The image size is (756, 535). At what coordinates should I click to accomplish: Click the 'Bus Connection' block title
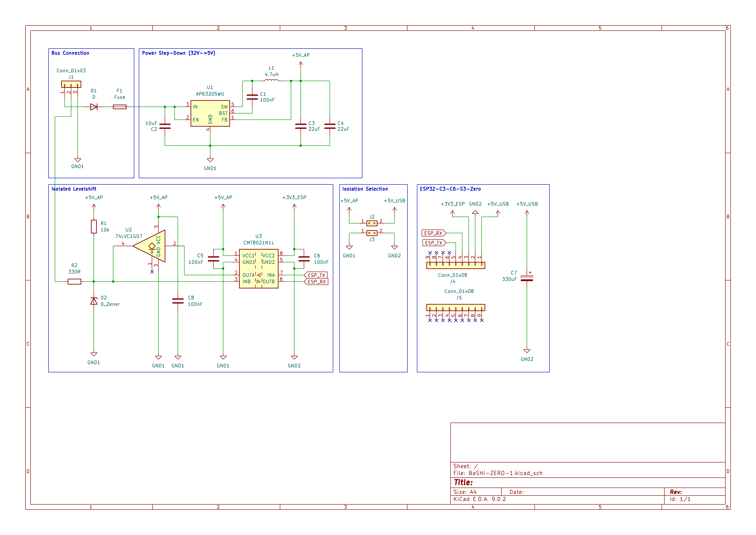(70, 53)
